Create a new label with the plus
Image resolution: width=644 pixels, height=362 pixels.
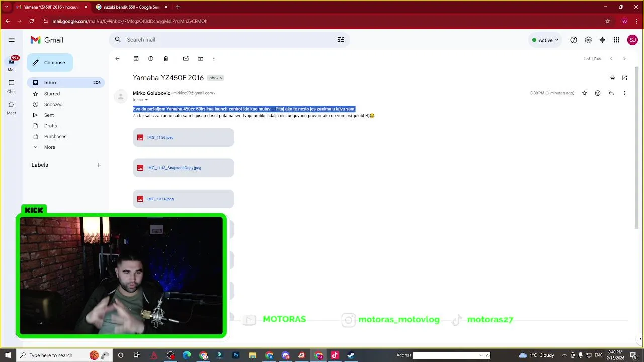[x=99, y=165]
